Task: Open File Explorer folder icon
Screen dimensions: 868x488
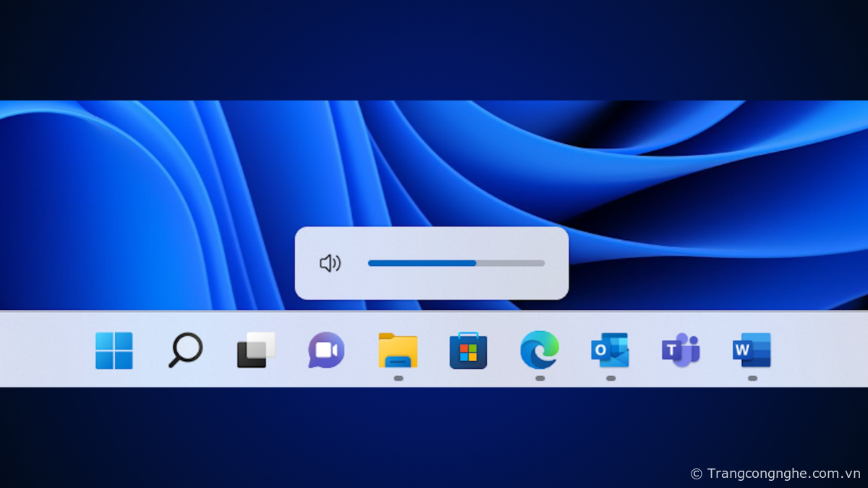Action: coord(398,351)
